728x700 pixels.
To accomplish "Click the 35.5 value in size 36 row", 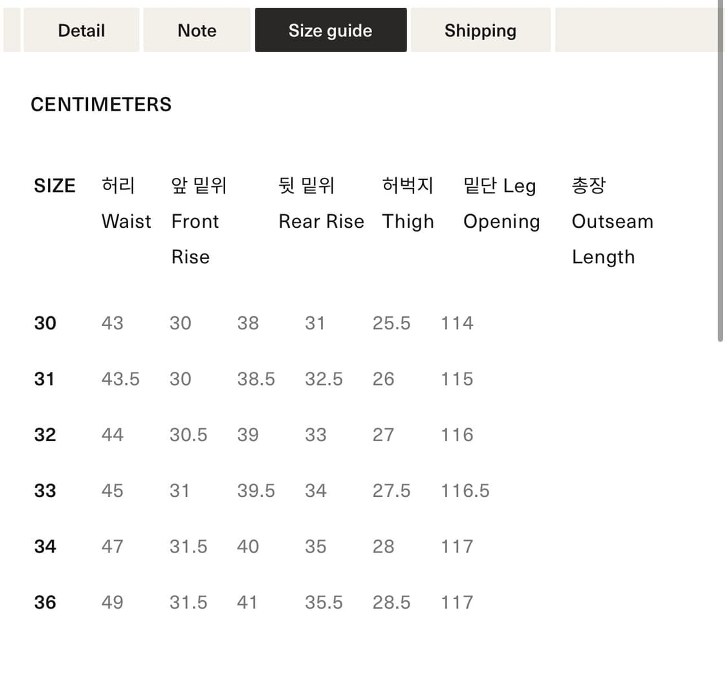I will pyautogui.click(x=324, y=602).
